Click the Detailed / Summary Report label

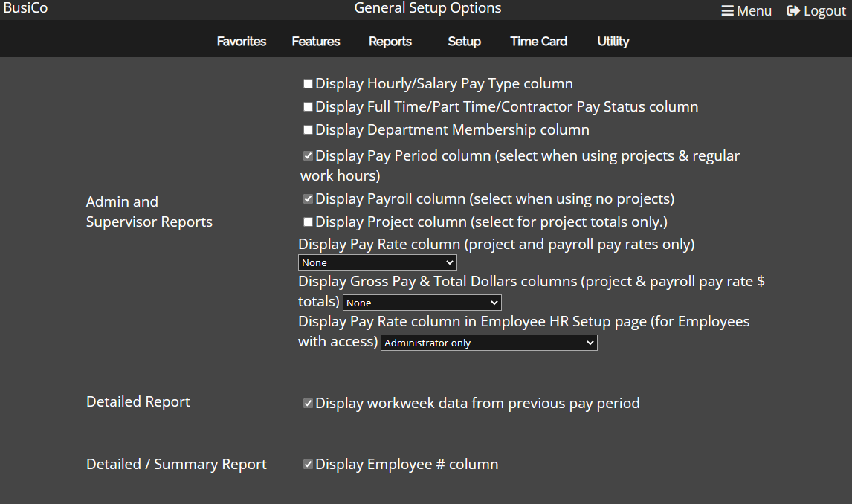pos(177,465)
